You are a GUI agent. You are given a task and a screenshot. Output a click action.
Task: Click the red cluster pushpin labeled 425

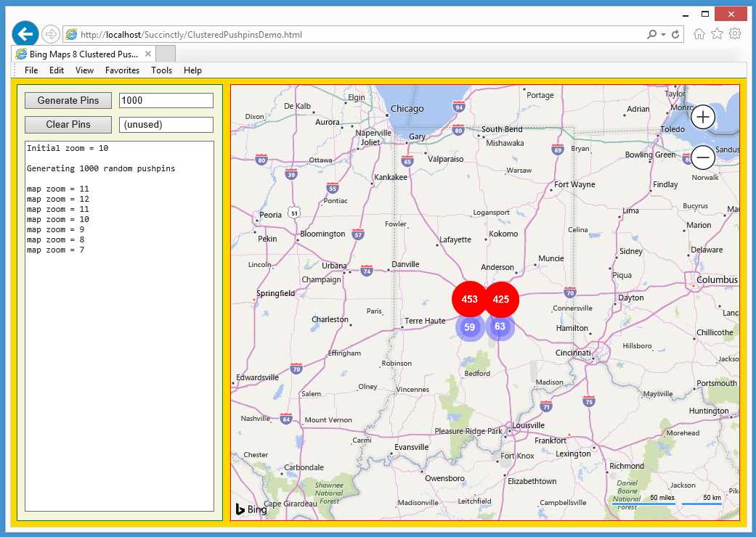(x=501, y=299)
